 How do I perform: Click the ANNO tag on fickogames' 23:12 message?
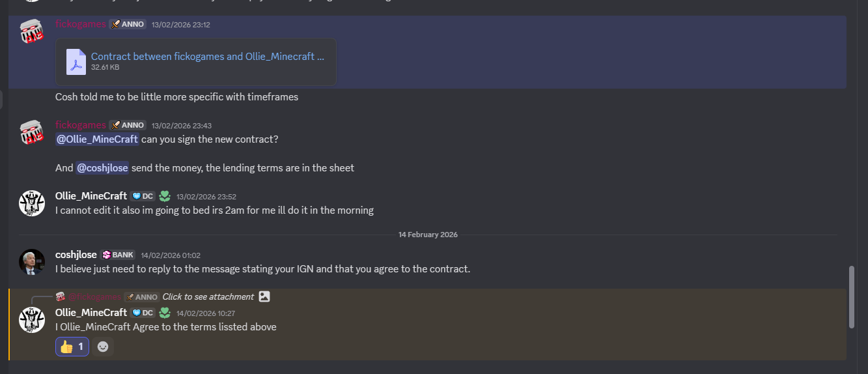[128, 25]
